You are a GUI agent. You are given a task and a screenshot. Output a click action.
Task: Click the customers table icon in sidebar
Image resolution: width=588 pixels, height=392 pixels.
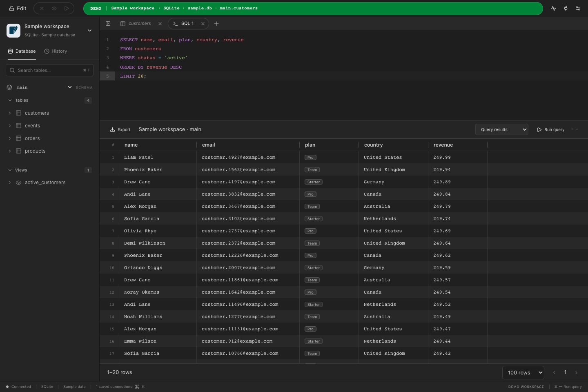click(x=18, y=113)
